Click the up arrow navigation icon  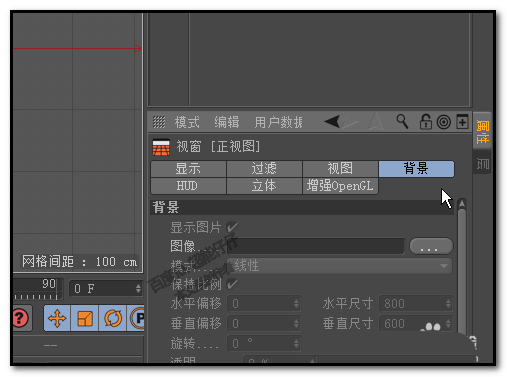pos(376,122)
